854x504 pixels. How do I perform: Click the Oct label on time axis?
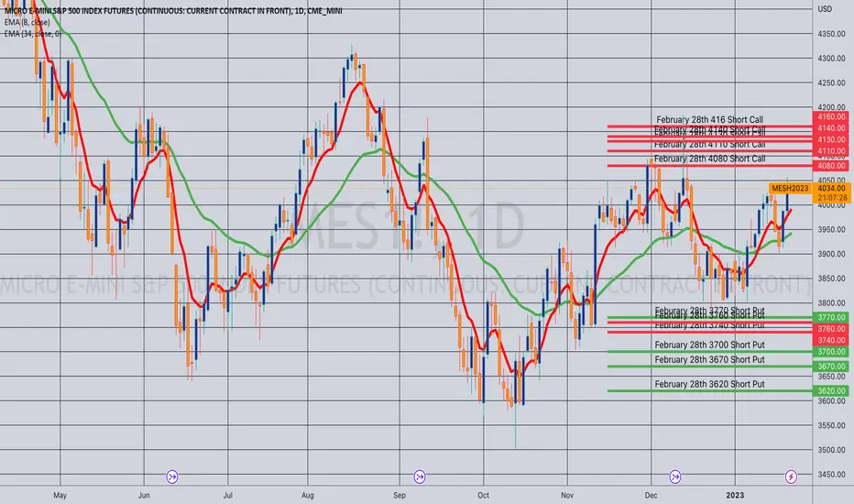tap(483, 495)
